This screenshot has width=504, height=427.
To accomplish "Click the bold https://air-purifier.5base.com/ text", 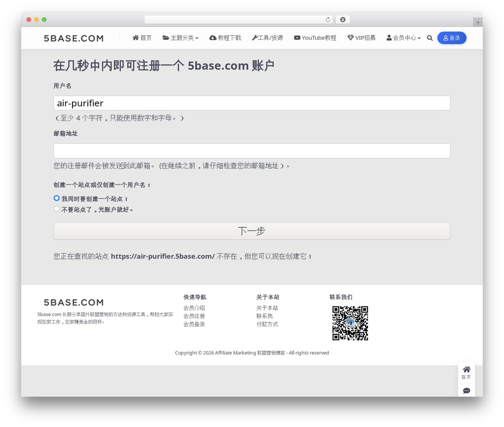I will tap(163, 256).
